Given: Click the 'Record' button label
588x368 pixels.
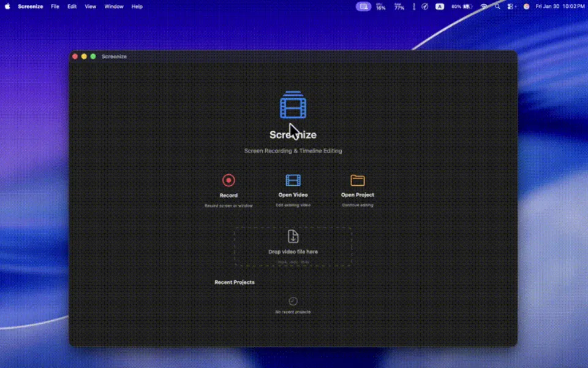Looking at the screenshot, I should tap(228, 195).
